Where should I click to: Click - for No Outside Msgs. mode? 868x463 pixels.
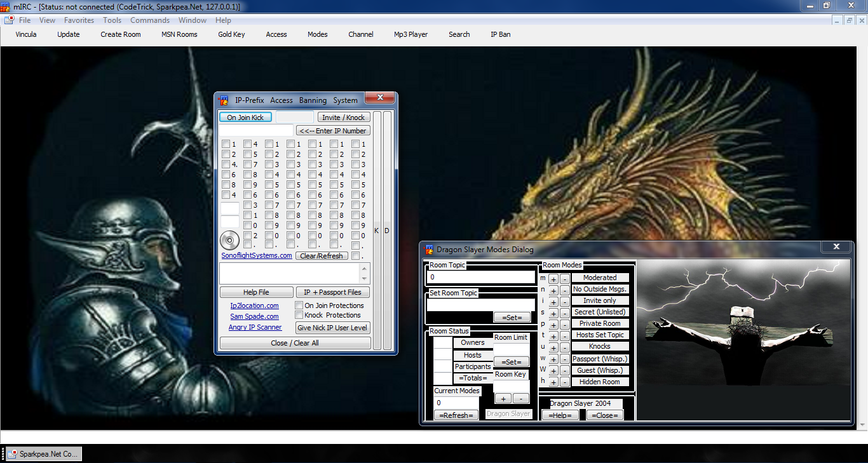[565, 290]
